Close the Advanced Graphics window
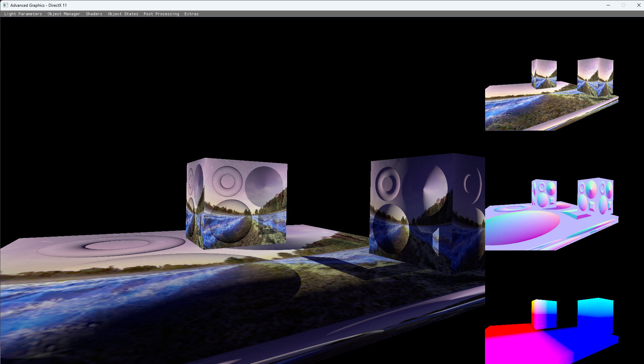Viewport: 644px width, 364px height. 639,5
